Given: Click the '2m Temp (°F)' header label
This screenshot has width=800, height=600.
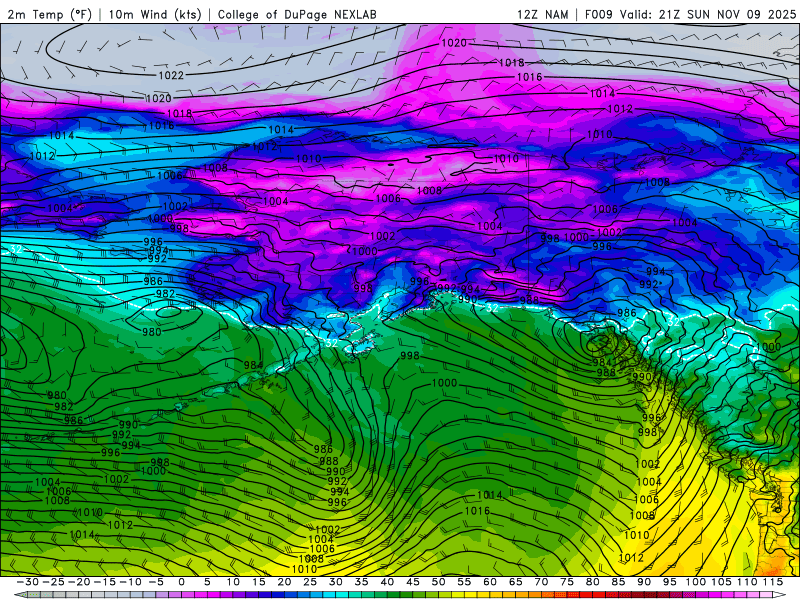Looking at the screenshot, I should pyautogui.click(x=50, y=14).
